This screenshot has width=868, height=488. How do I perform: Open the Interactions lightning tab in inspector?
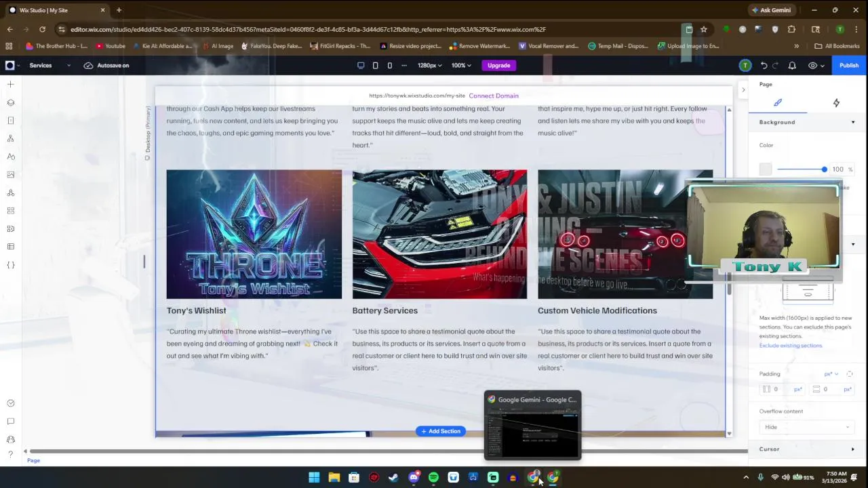(x=836, y=103)
